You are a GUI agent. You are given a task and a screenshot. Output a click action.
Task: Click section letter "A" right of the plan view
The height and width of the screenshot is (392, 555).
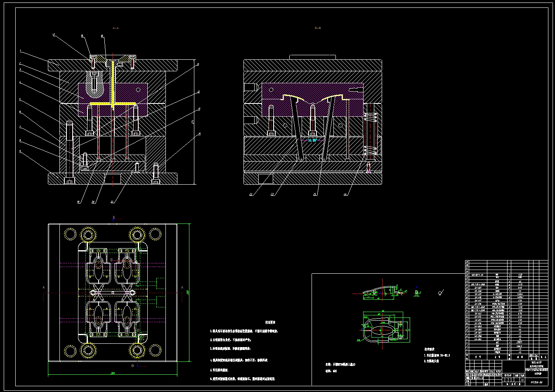coord(182,287)
